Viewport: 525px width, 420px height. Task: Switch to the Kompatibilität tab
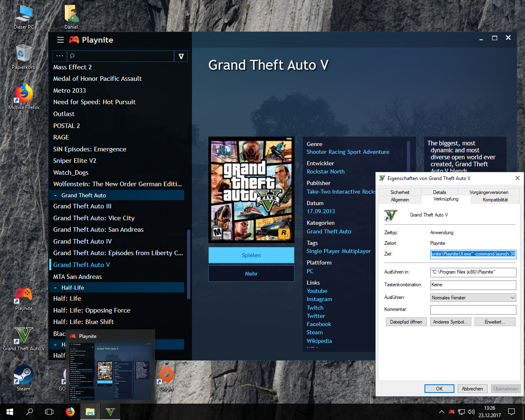tap(495, 200)
